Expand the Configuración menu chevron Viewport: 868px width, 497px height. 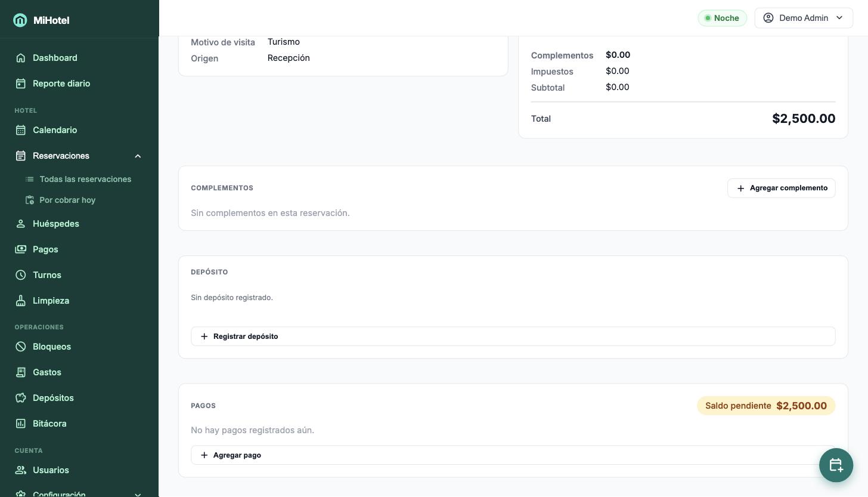pos(138,495)
